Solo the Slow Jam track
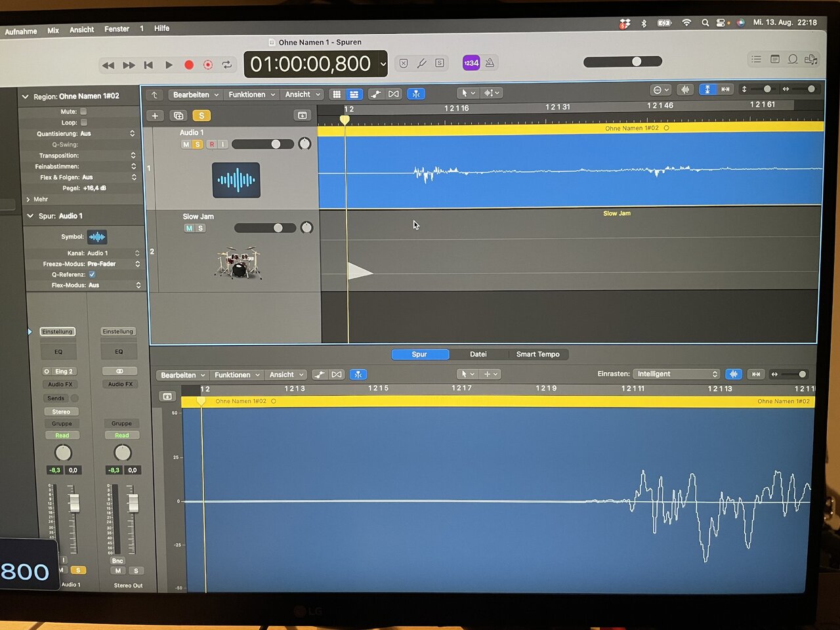840x630 pixels. (201, 228)
